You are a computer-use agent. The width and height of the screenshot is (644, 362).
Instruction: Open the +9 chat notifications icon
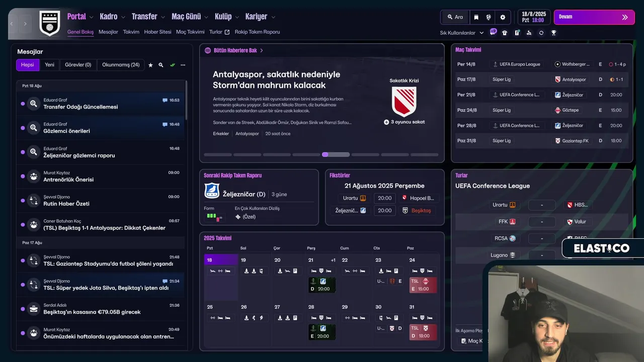493,32
